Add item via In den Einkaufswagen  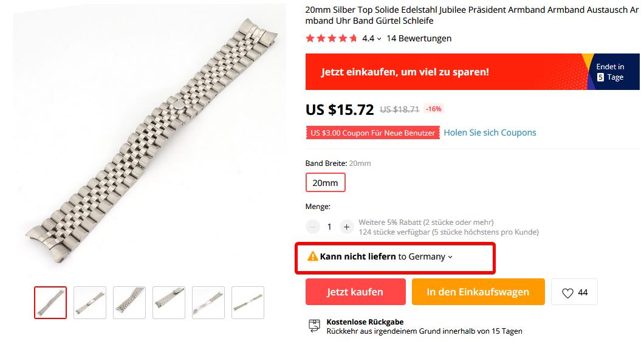[478, 292]
